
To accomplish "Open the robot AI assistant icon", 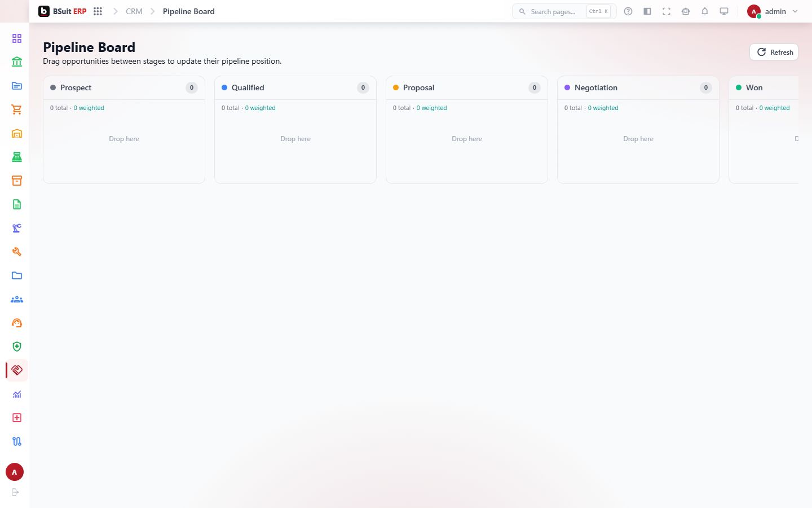I will point(686,11).
